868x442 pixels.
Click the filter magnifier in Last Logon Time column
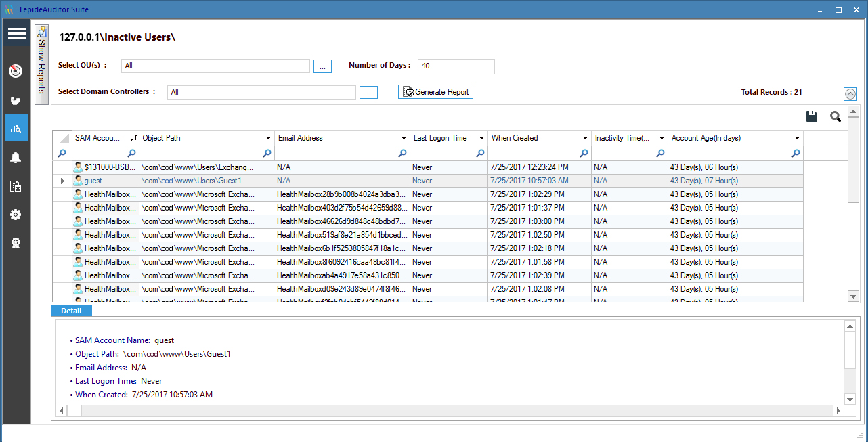click(480, 154)
